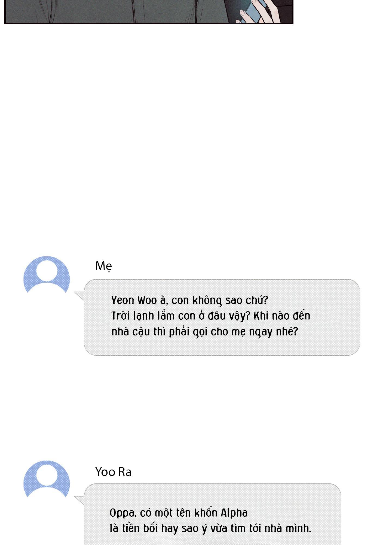Click the text line 'Yeon Woo à, con không sao chứ?'
Viewport: 392px width, 545px height.
tap(190, 300)
